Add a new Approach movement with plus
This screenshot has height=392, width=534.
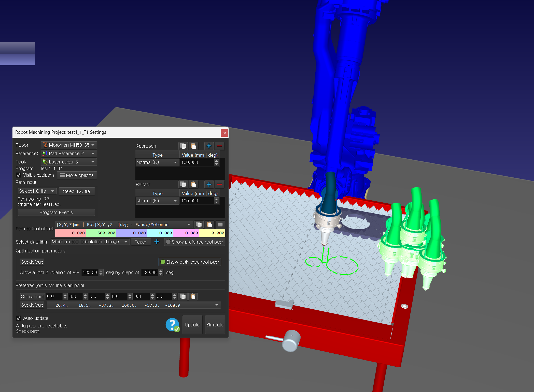(x=209, y=146)
